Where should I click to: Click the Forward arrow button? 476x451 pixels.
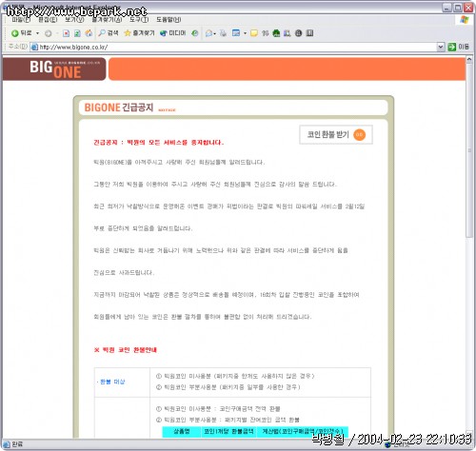pos(49,33)
